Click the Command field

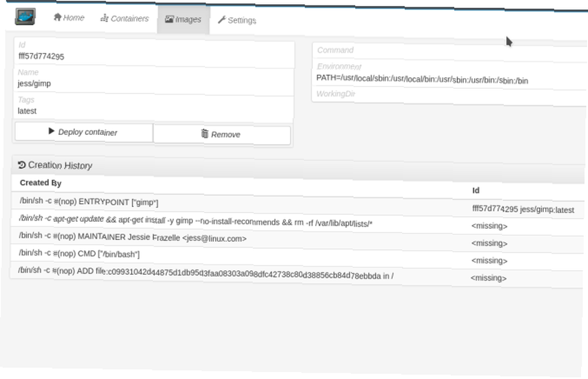pyautogui.click(x=449, y=51)
